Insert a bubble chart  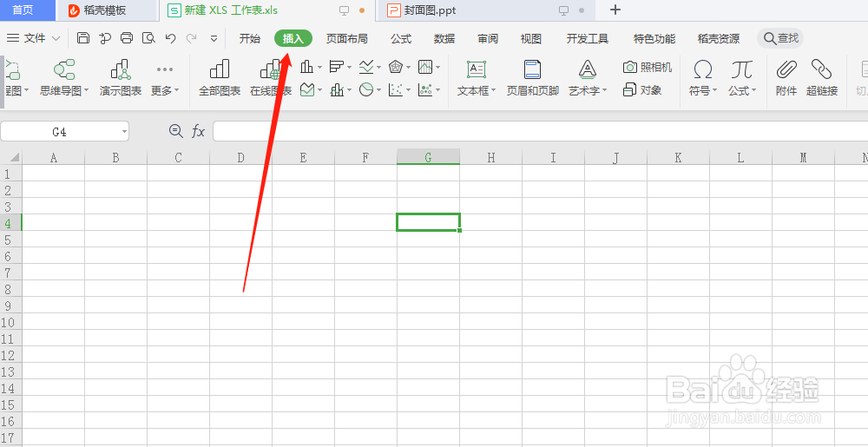pyautogui.click(x=425, y=89)
